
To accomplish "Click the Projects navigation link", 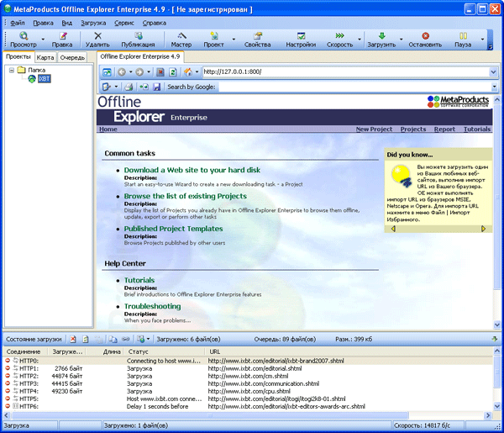I will click(413, 129).
